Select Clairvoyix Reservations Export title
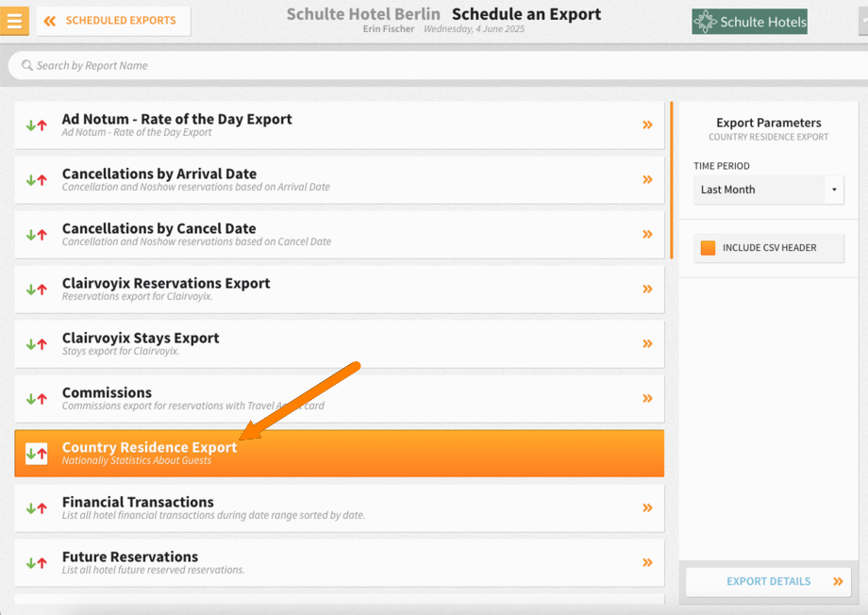868x615 pixels. click(x=165, y=283)
